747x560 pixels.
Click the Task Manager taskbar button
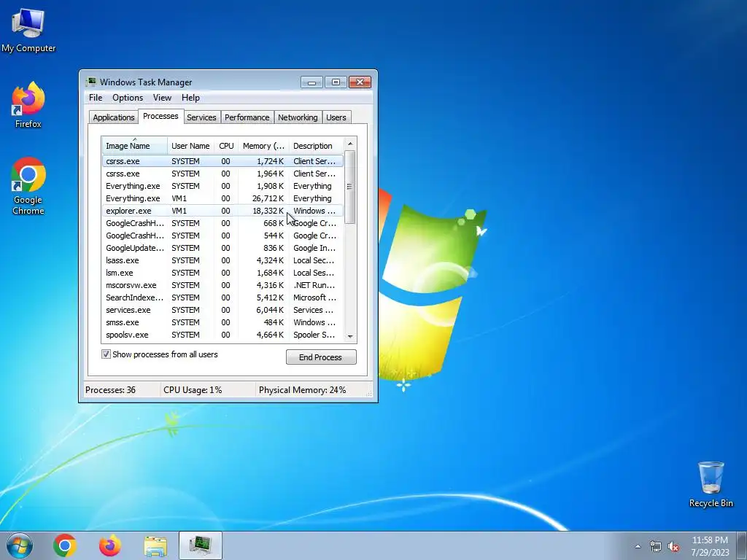pos(201,545)
